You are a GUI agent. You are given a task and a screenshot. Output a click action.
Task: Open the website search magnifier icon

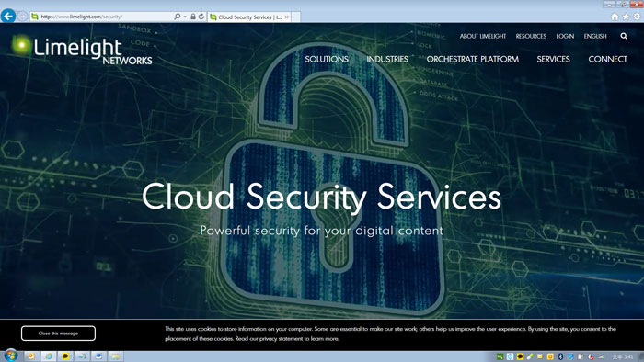click(x=624, y=36)
